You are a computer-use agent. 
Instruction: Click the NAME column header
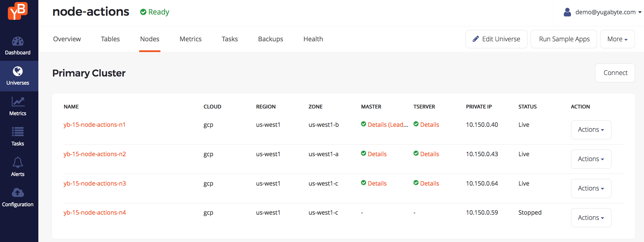tap(71, 107)
